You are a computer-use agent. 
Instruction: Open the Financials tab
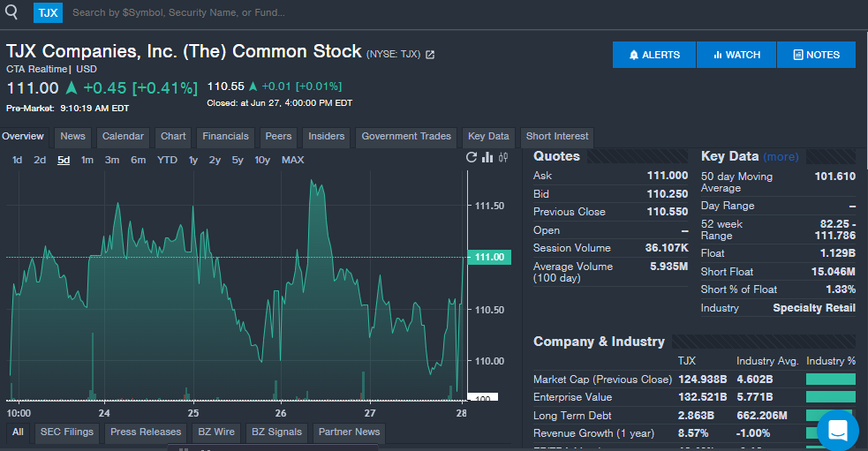point(225,137)
